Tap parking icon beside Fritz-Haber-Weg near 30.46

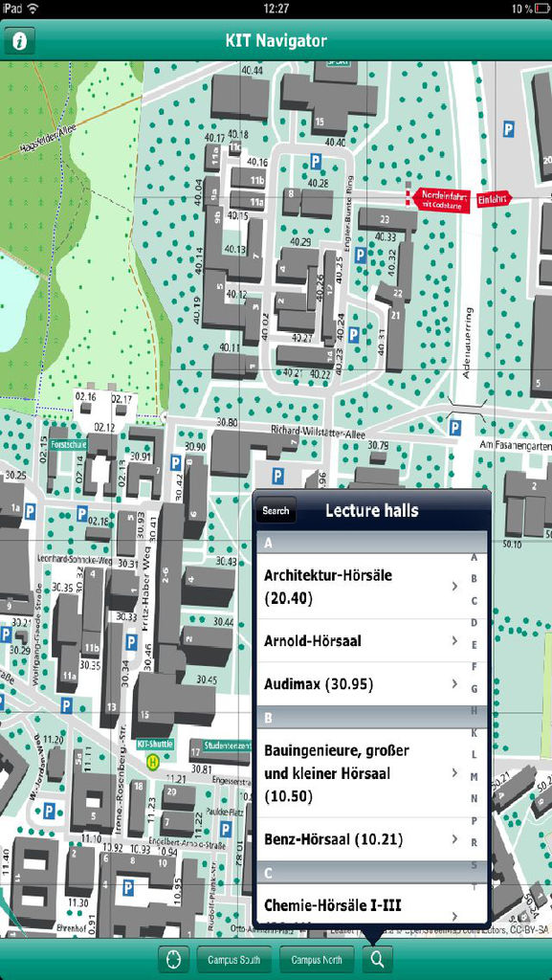(x=131, y=642)
